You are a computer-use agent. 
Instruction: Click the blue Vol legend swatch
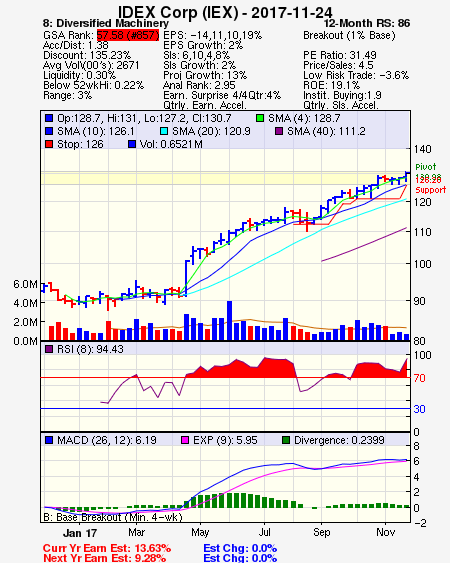[x=132, y=144]
